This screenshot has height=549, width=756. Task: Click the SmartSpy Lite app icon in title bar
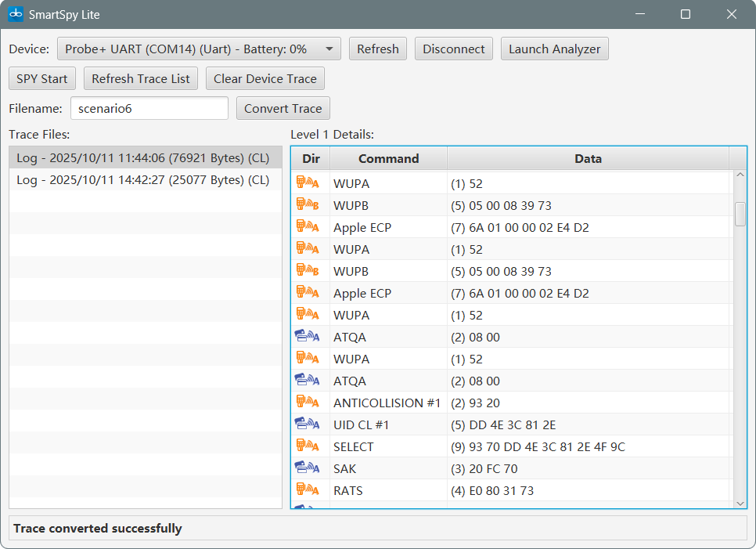click(16, 14)
